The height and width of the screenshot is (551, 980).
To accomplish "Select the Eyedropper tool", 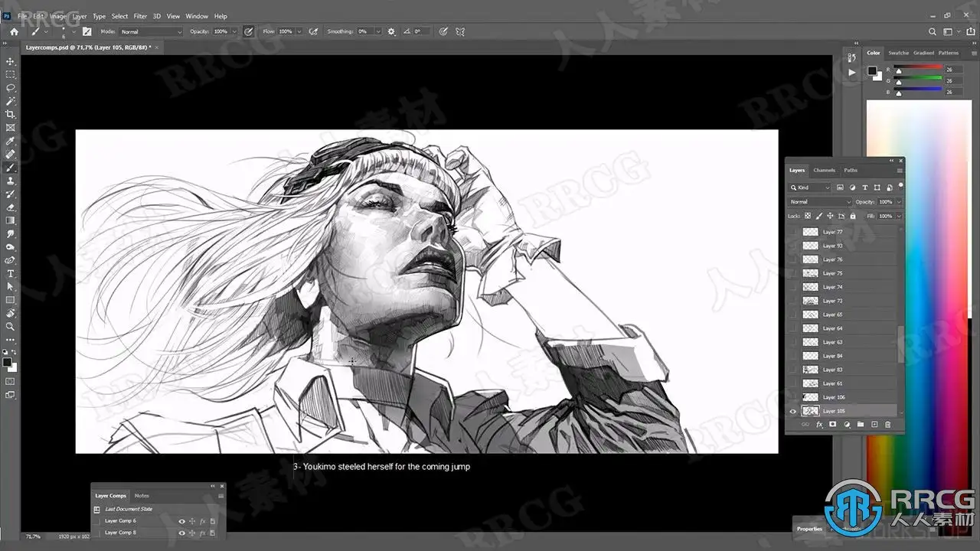I will click(x=10, y=141).
